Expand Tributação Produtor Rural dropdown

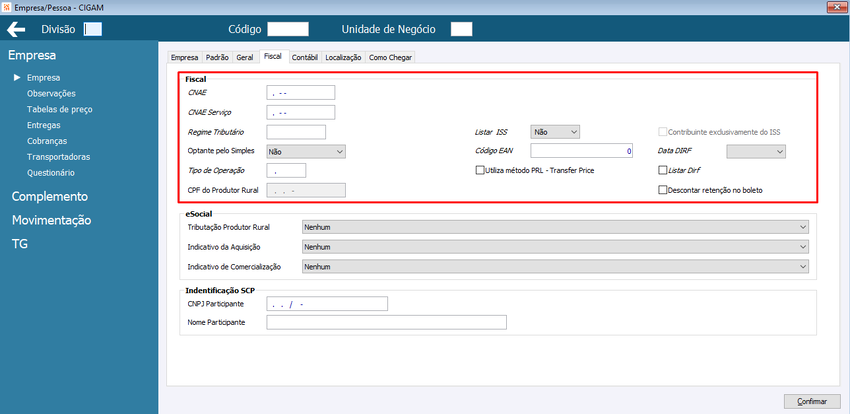pos(555,227)
